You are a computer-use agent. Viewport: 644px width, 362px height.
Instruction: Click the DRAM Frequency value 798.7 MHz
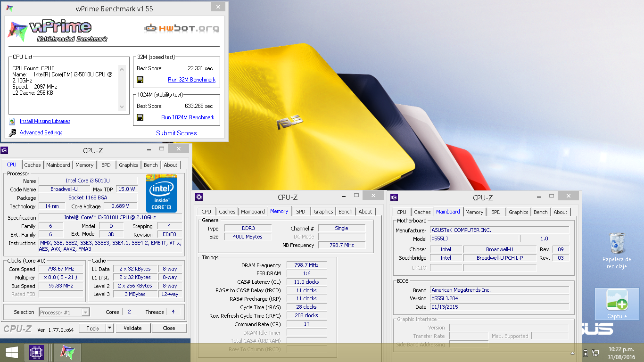click(306, 265)
